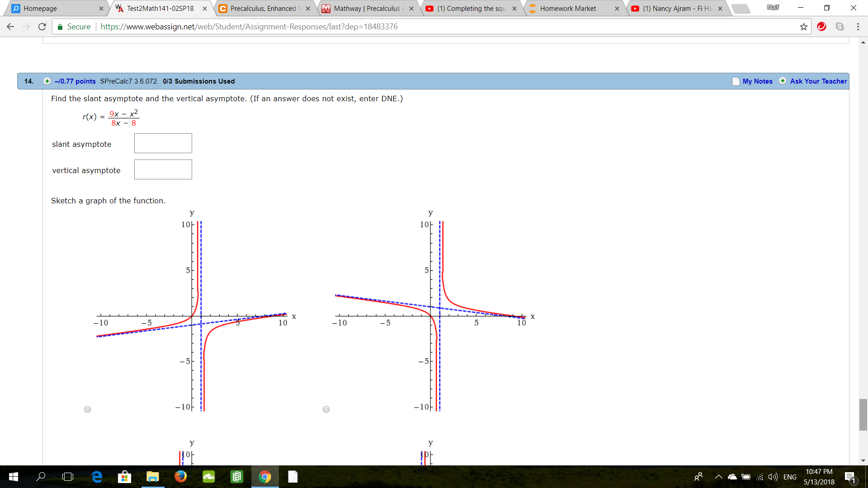Switch to the Test2Math141-02SP18 tab
Screen dimensions: 868x488
161,8
